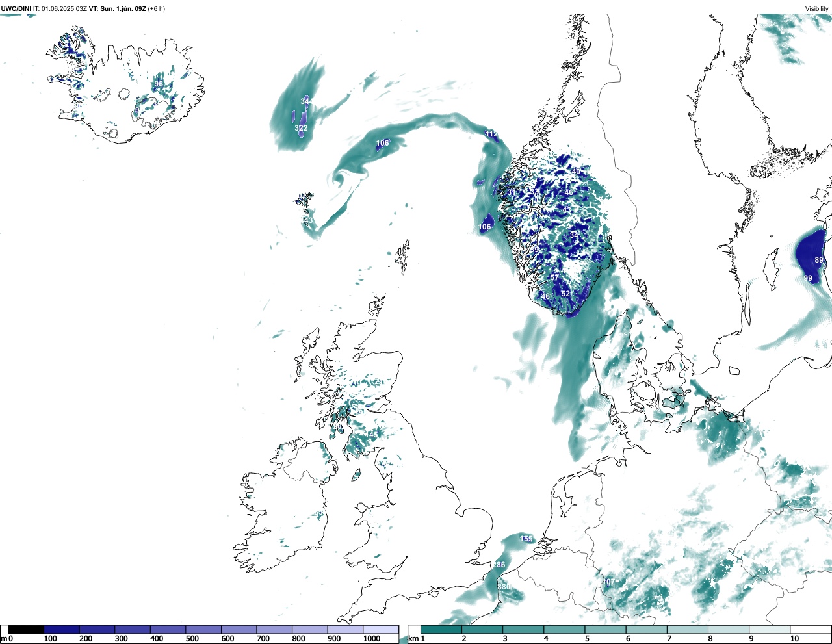Screen dimensions: 832x644
Task: Pick the 5–6 km legend swatch
Action: [x=605, y=630]
